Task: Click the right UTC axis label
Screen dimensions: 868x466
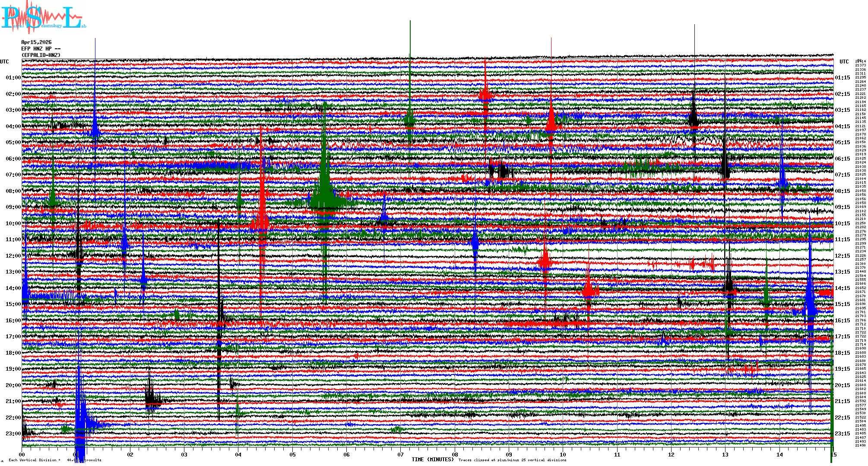Action: [x=844, y=62]
